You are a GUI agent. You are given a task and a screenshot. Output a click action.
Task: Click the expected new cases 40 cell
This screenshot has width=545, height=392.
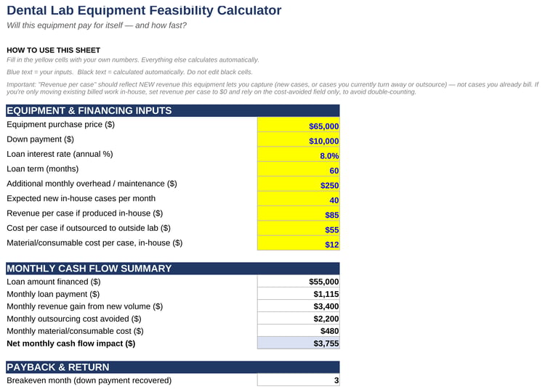coord(298,199)
